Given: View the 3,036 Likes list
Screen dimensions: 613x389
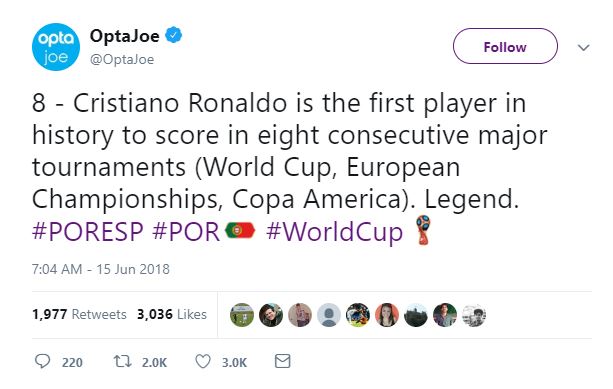Looking at the screenshot, I should pos(172,314).
